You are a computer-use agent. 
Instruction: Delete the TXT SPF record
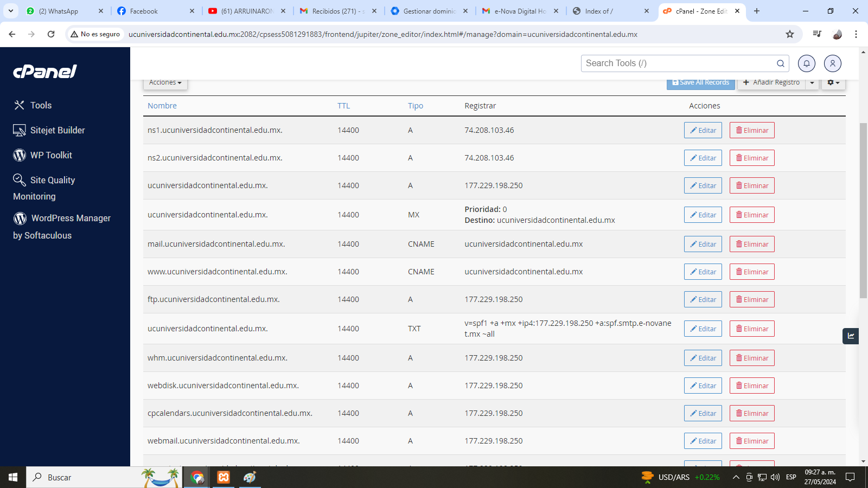(x=751, y=329)
